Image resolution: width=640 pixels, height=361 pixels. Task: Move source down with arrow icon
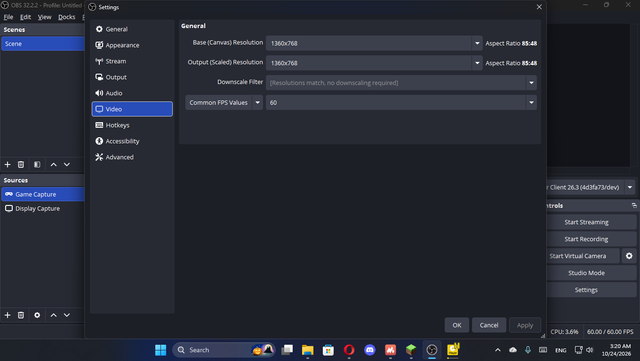coord(67,315)
